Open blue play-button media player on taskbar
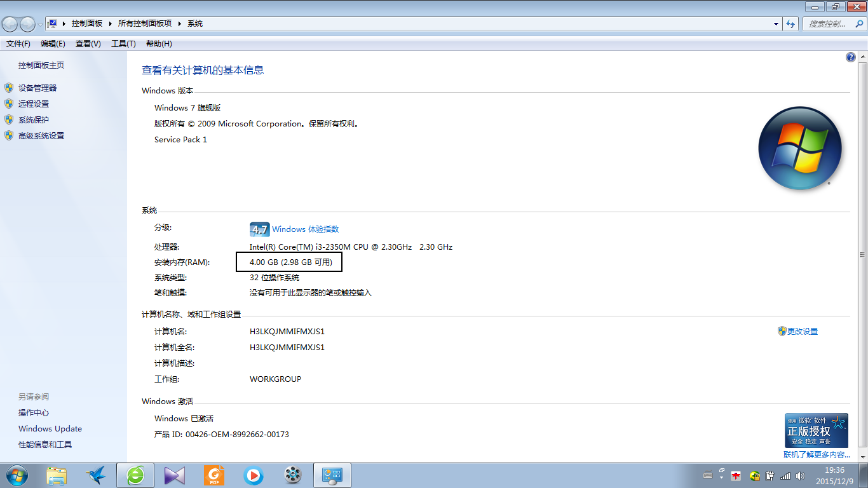Image resolution: width=868 pixels, height=488 pixels. click(253, 475)
